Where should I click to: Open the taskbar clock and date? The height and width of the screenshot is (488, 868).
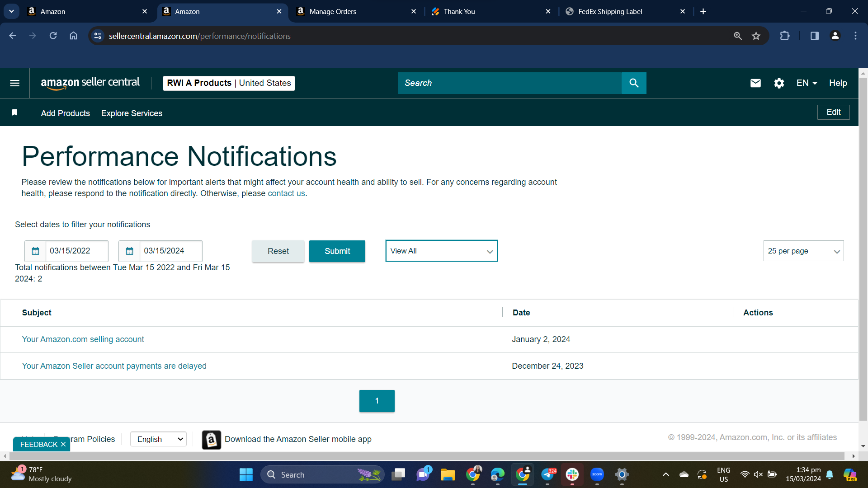[x=803, y=474]
